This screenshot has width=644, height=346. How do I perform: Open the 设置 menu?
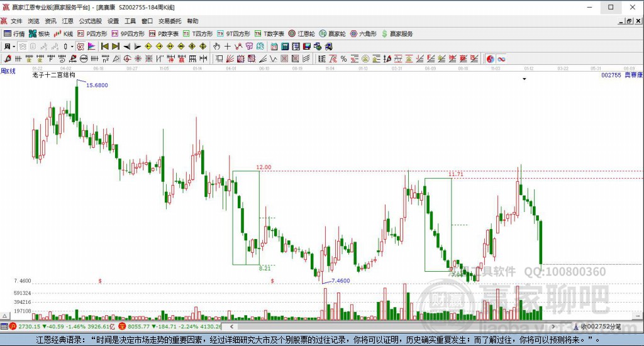click(x=113, y=21)
